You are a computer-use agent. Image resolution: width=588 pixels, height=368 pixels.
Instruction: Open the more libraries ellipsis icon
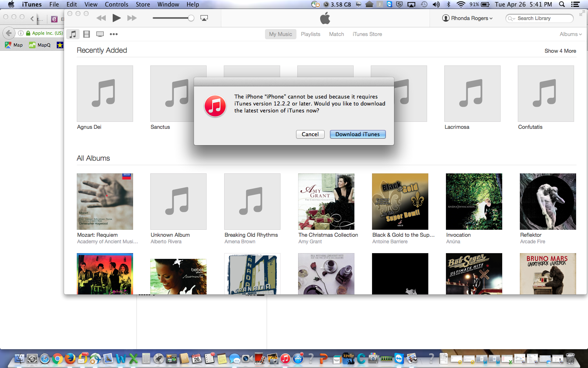(x=114, y=34)
